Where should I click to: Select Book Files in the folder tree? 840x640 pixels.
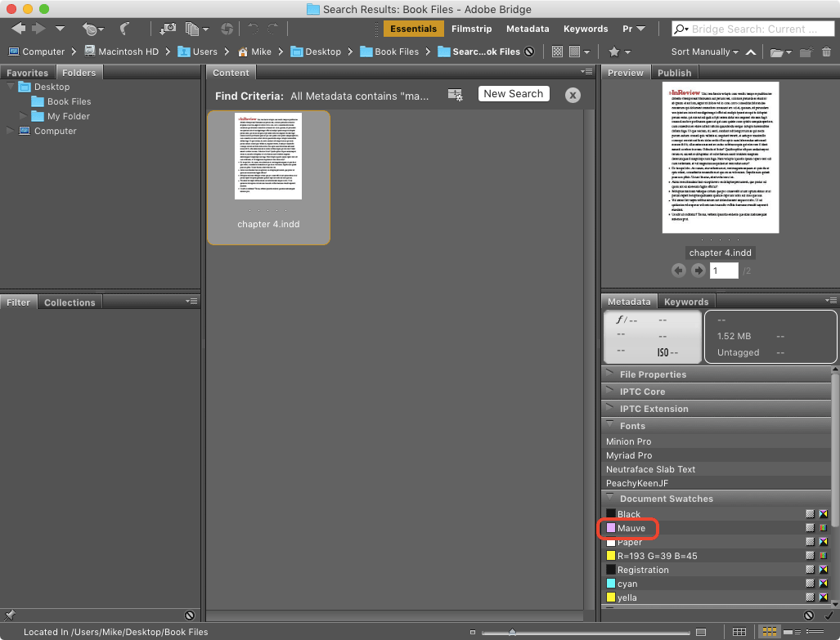(61, 101)
